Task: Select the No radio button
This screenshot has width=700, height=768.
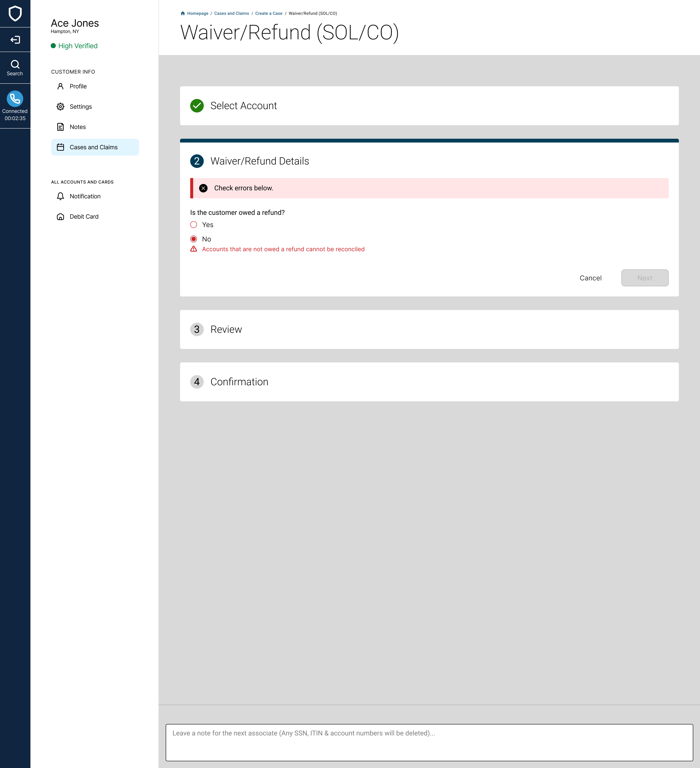Action: pyautogui.click(x=193, y=239)
